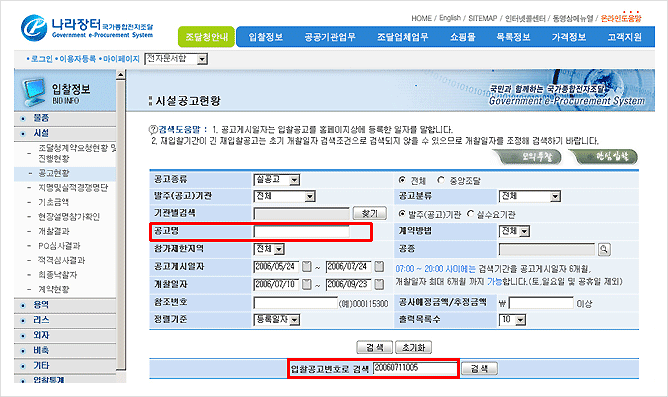Select the 실수요기관 radio button

click(x=470, y=214)
